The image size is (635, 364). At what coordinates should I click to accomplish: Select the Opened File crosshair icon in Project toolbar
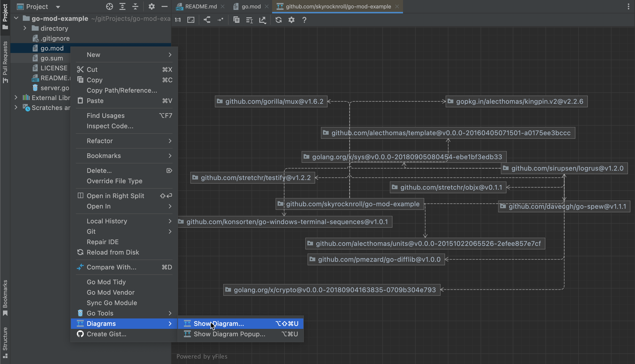click(109, 7)
